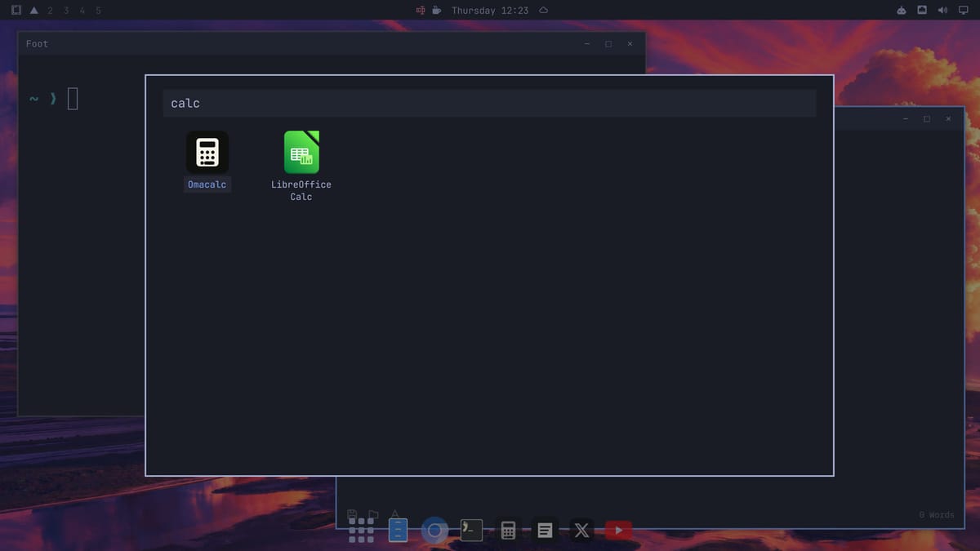The image size is (980, 551).
Task: Open LibreOffice Calc from the launcher results
Action: [x=301, y=167]
